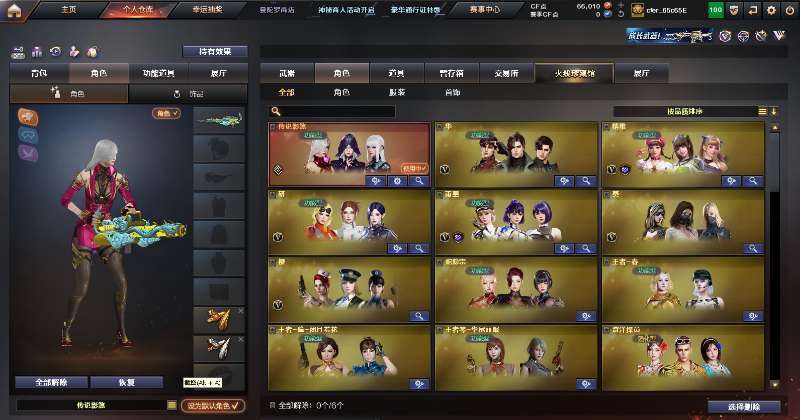The width and height of the screenshot is (800, 420).
Task: Click the gear icon on the first character card
Action: [397, 181]
